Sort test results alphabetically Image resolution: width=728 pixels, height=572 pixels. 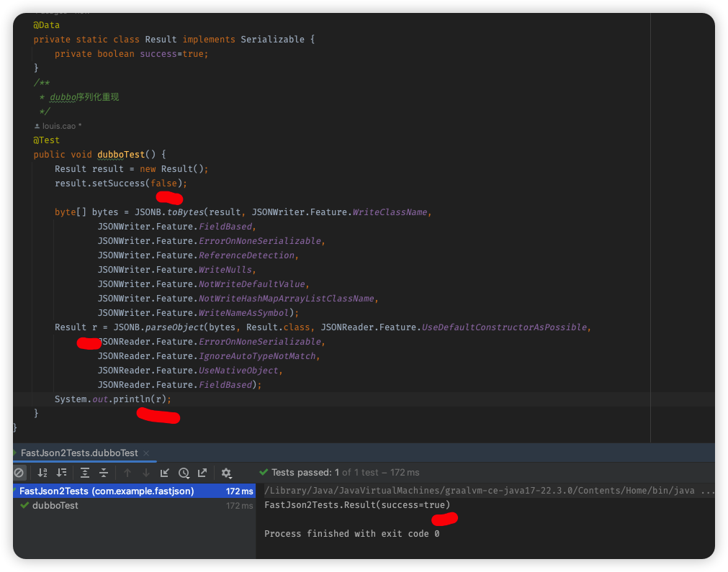click(42, 472)
